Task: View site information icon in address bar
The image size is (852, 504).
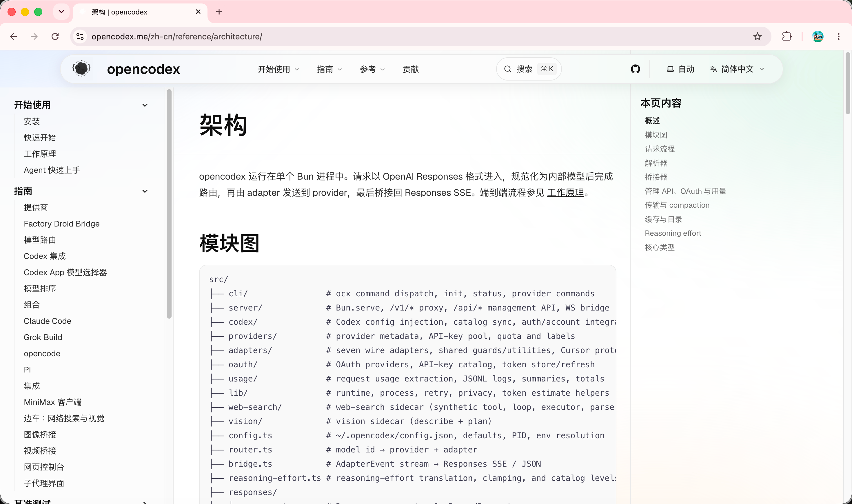Action: (80, 36)
